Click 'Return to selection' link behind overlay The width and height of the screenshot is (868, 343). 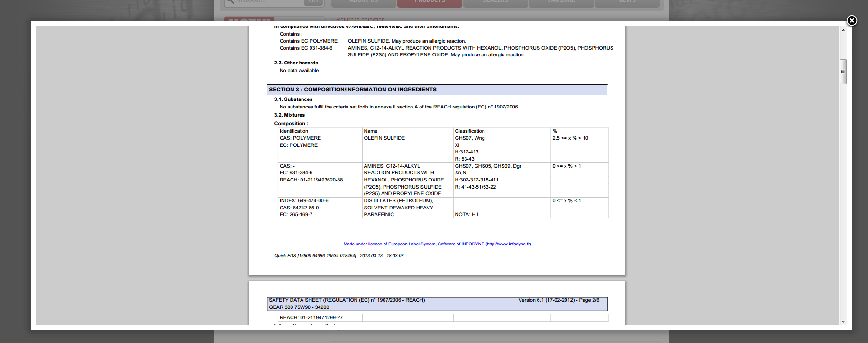coord(358,19)
